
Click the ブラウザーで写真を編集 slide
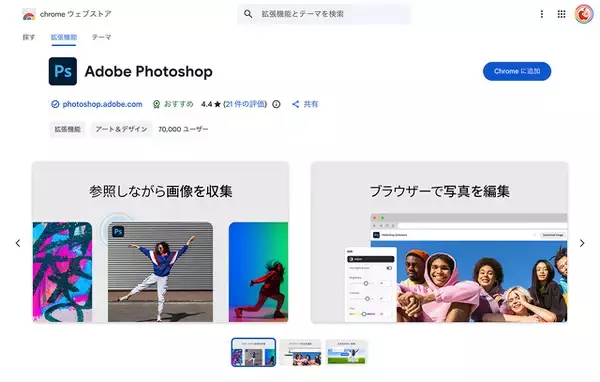point(439,242)
